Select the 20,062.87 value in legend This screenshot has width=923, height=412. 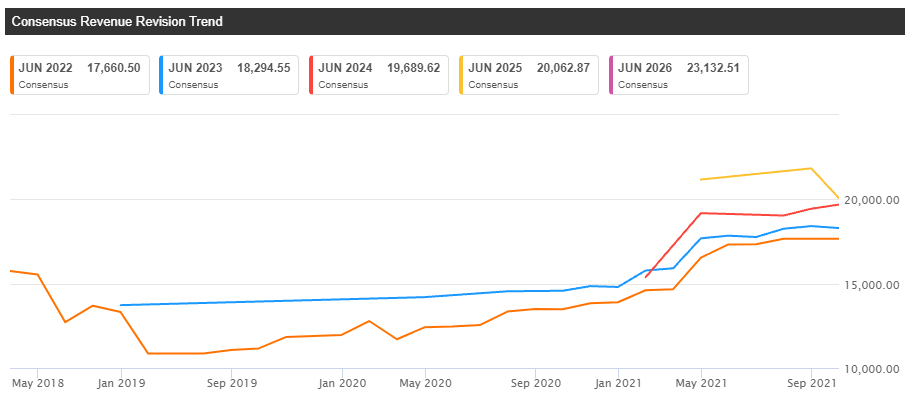(563, 68)
